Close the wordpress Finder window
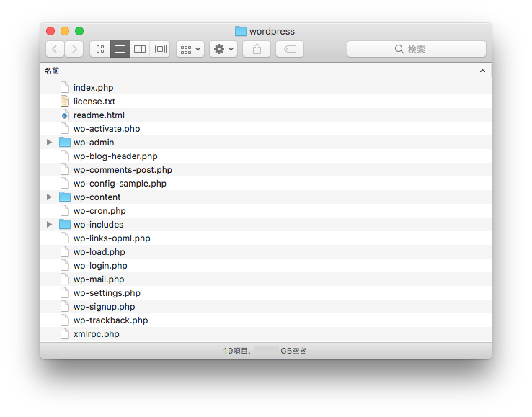The width and height of the screenshot is (532, 417). pos(50,31)
